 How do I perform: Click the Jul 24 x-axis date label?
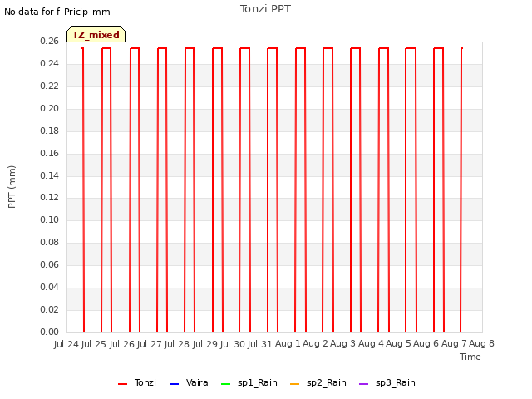point(66,344)
